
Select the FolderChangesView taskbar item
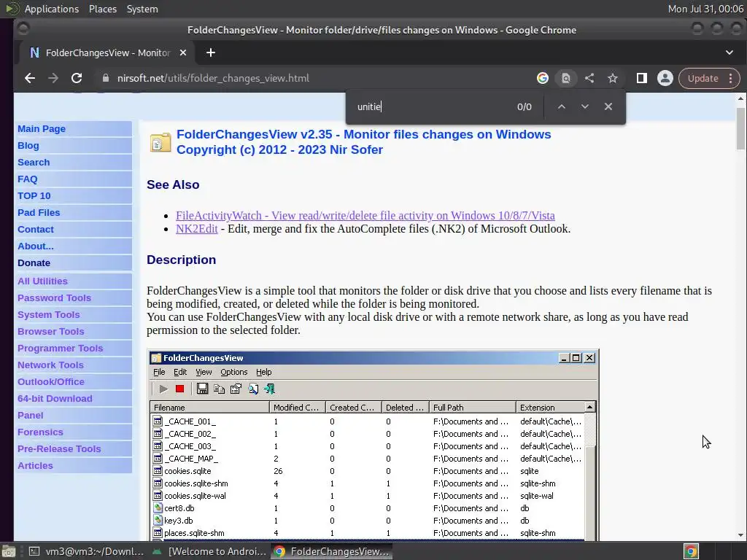coord(332,551)
